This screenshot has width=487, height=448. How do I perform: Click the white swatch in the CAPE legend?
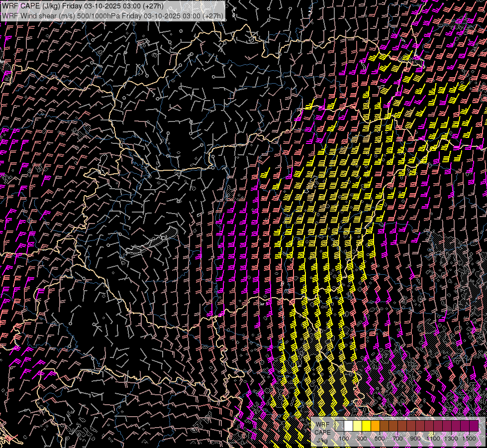349,426
